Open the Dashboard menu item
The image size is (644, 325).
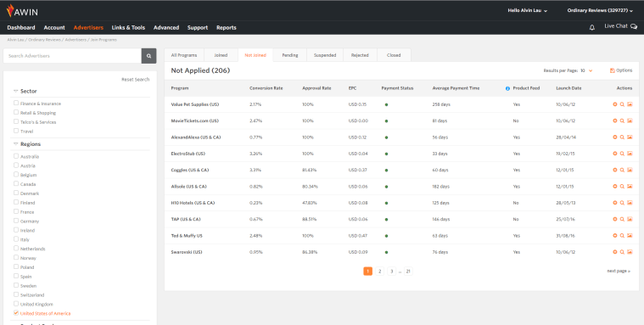[21, 27]
